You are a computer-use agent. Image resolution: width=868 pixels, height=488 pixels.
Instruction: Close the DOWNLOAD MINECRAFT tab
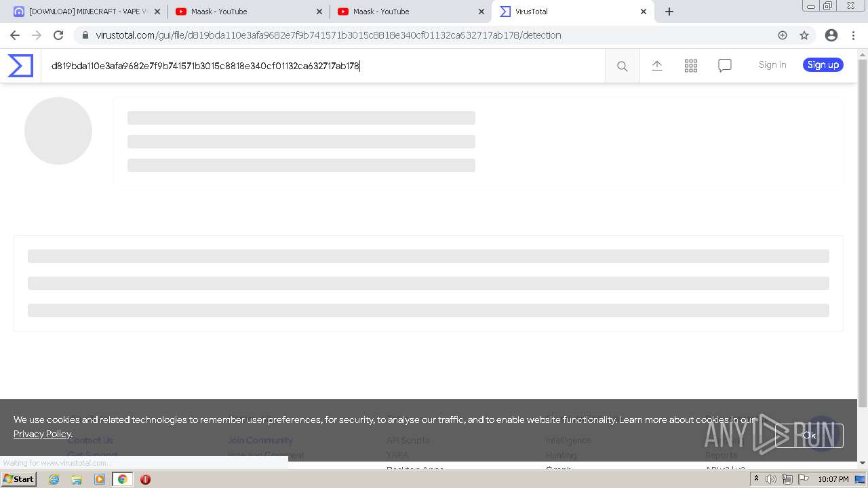tap(157, 12)
